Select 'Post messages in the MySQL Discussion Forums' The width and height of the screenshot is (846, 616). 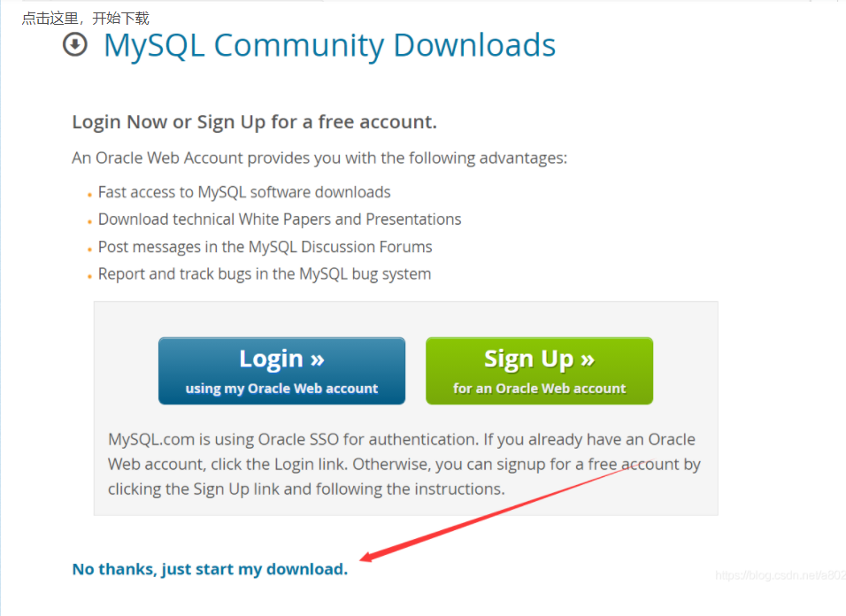(265, 247)
